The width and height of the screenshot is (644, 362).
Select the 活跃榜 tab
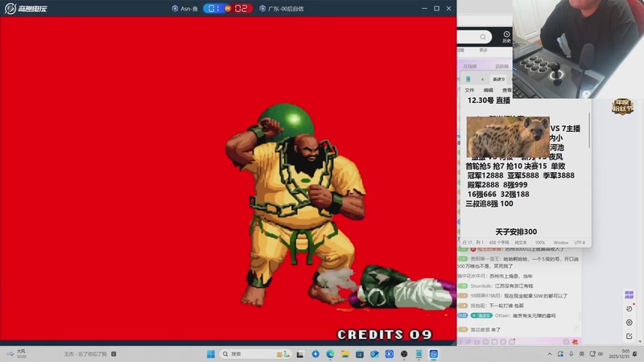502,66
